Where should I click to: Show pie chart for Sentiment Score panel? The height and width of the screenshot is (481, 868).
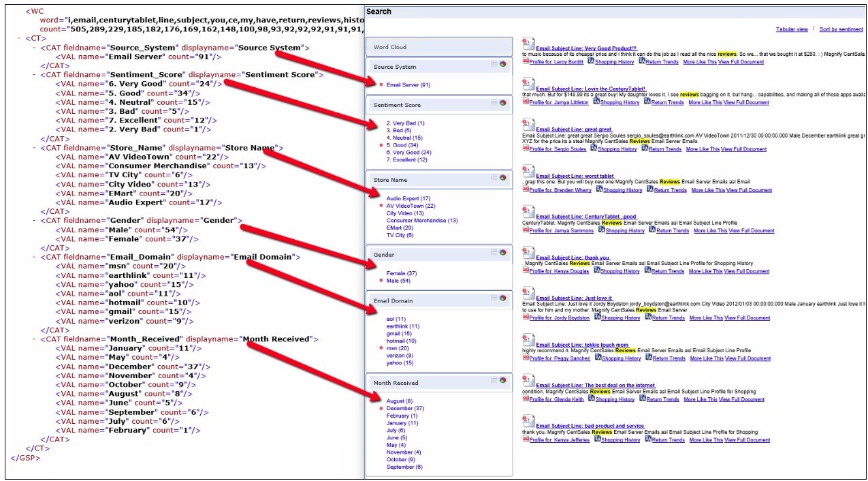click(503, 103)
